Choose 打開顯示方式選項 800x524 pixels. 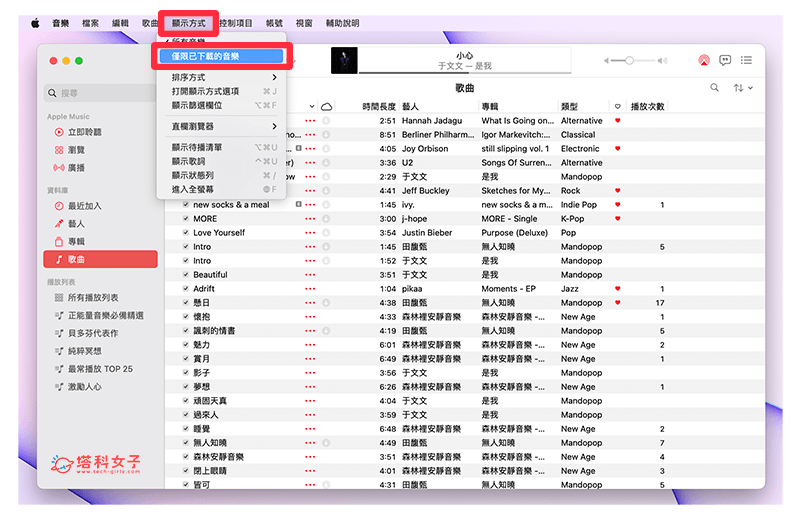point(221,91)
